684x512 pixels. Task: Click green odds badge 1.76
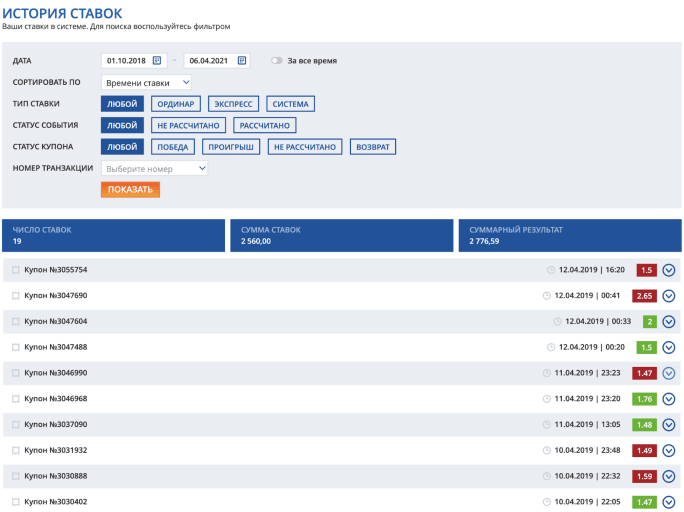click(644, 399)
